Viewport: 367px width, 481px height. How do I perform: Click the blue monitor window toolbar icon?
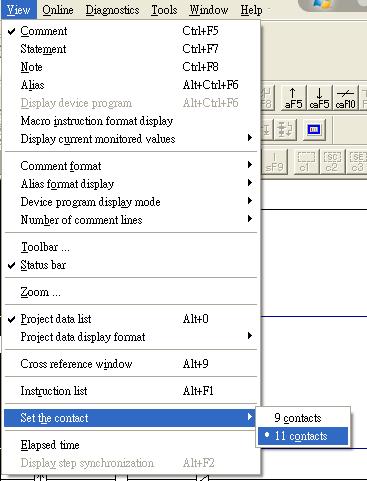tap(314, 129)
